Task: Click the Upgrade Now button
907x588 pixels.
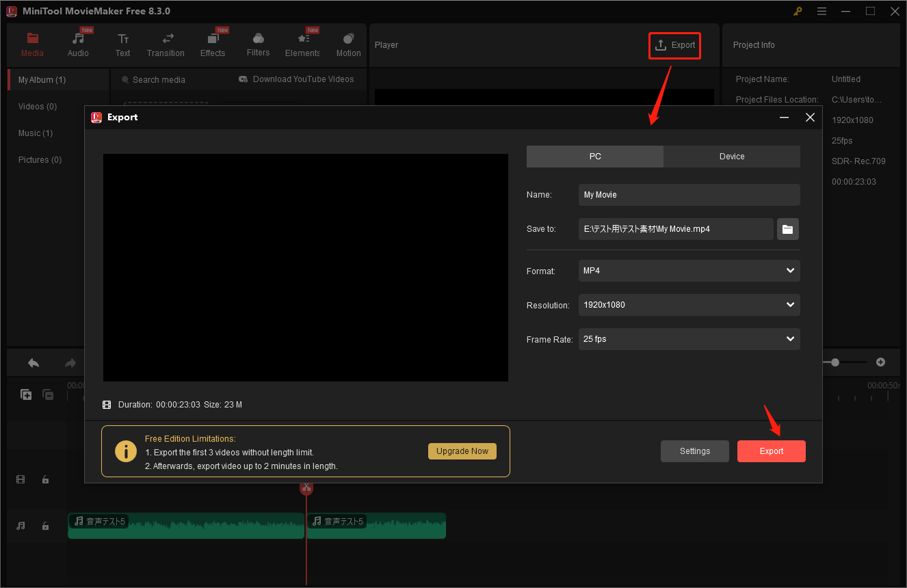Action: pos(462,451)
